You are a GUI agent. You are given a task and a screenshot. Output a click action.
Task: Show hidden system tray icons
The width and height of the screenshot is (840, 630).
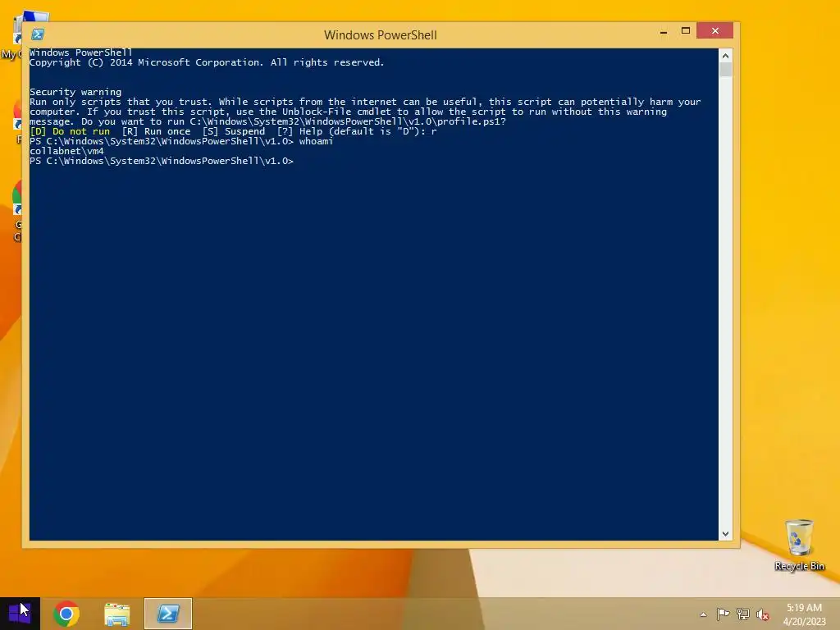coord(703,614)
